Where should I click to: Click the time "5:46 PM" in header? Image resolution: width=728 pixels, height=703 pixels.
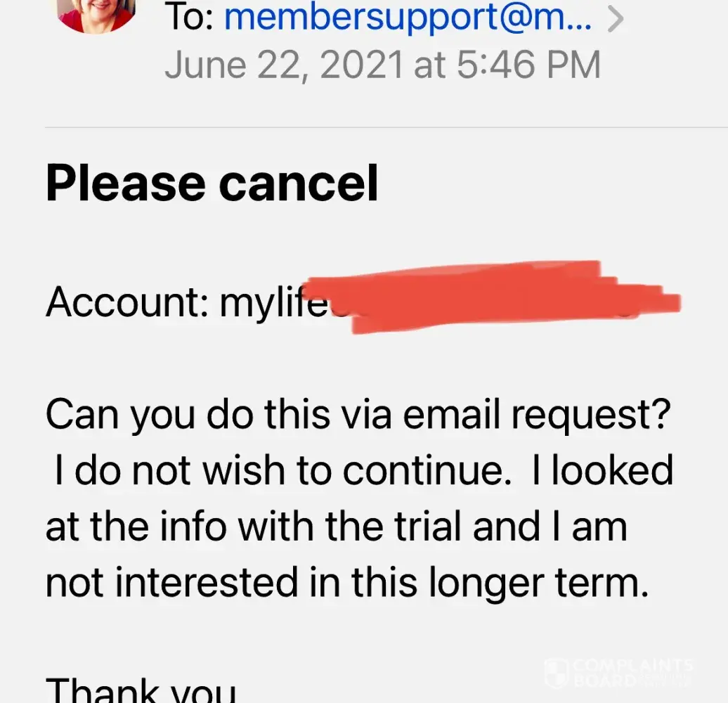[528, 65]
